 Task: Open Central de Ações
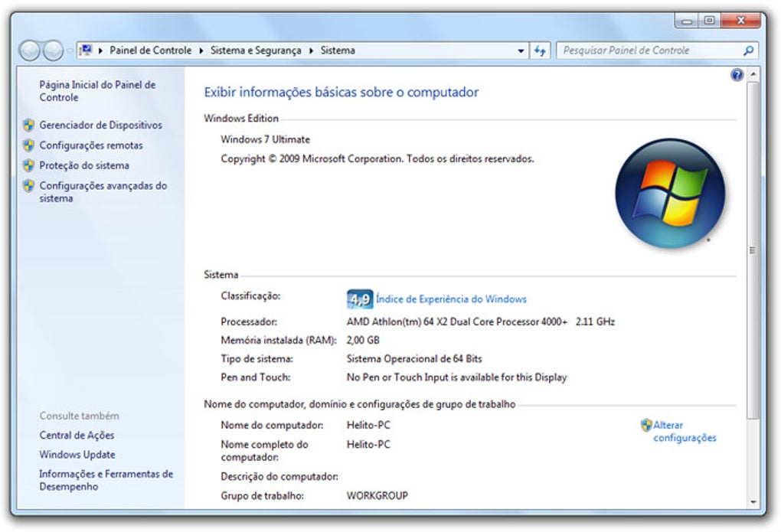(x=77, y=436)
